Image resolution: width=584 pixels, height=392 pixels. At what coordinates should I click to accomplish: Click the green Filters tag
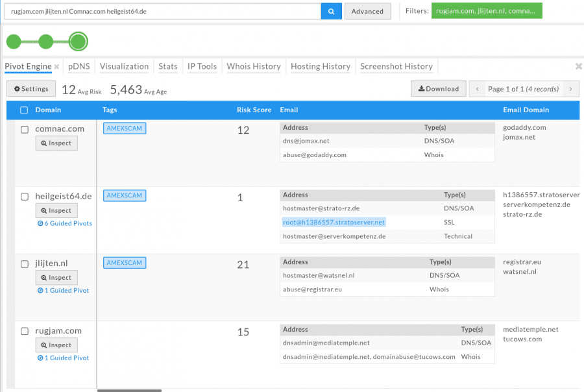(487, 11)
